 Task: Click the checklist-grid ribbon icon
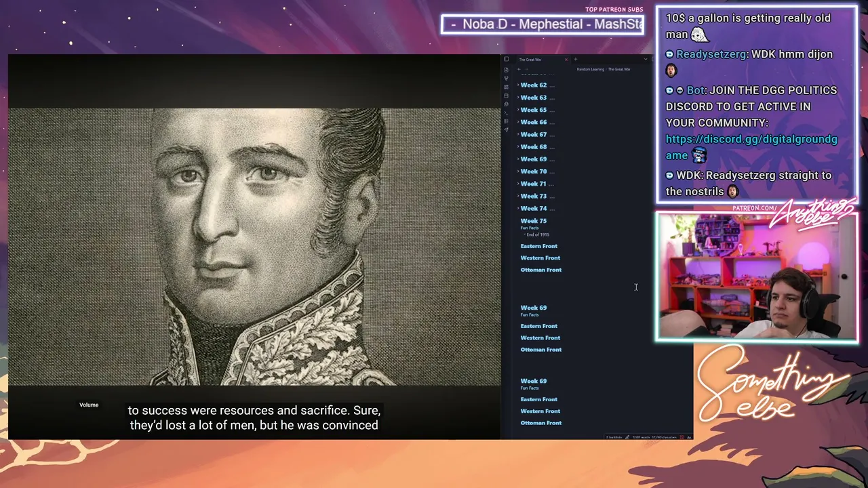[506, 121]
